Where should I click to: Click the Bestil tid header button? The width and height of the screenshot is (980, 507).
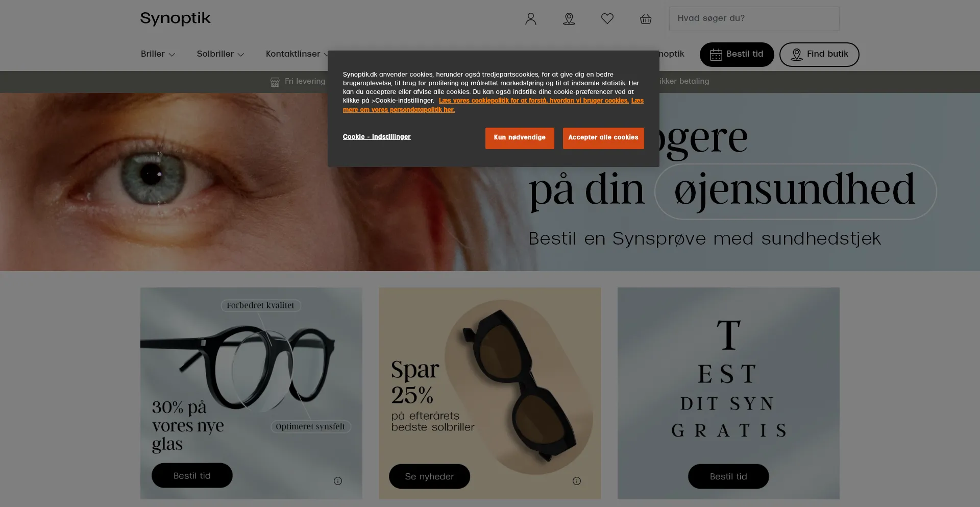tap(737, 54)
